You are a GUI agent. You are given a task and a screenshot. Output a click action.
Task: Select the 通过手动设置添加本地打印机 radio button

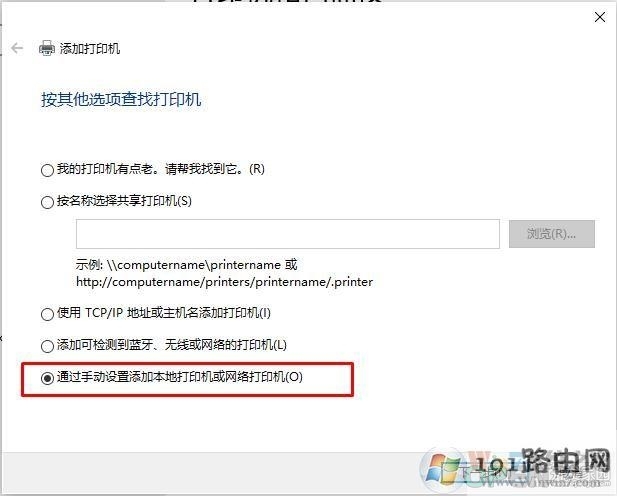(47, 378)
